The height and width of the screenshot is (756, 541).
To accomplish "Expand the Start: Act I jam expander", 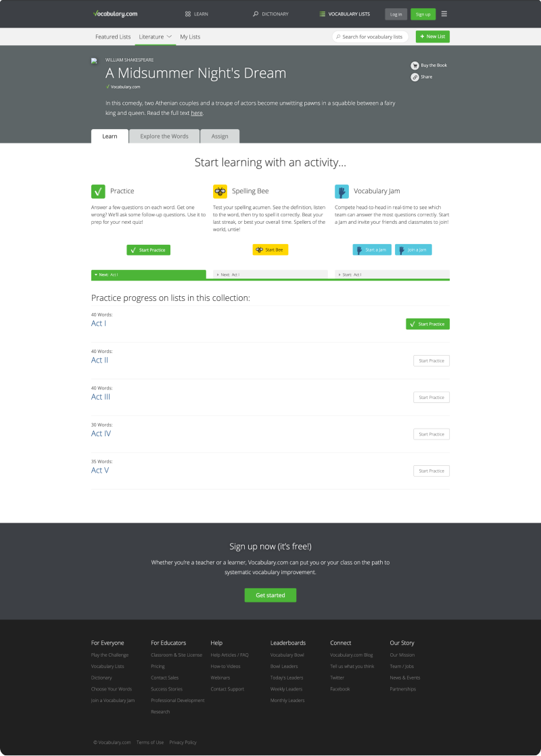I will [392, 275].
